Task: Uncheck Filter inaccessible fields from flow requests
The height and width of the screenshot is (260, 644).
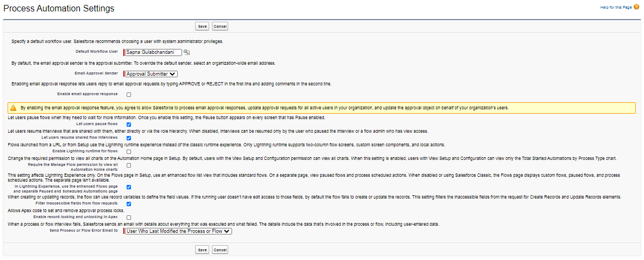Action: pyautogui.click(x=129, y=204)
